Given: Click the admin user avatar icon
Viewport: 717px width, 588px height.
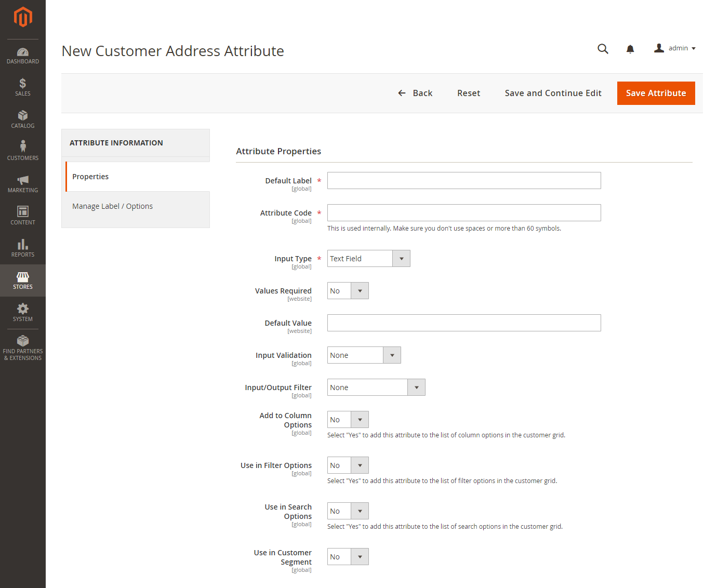Looking at the screenshot, I should tap(659, 48).
